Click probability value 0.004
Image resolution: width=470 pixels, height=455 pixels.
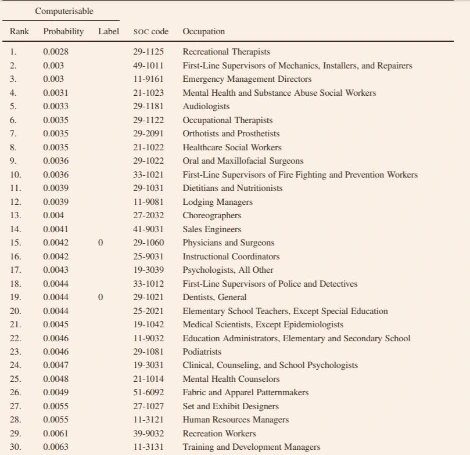pyautogui.click(x=53, y=215)
